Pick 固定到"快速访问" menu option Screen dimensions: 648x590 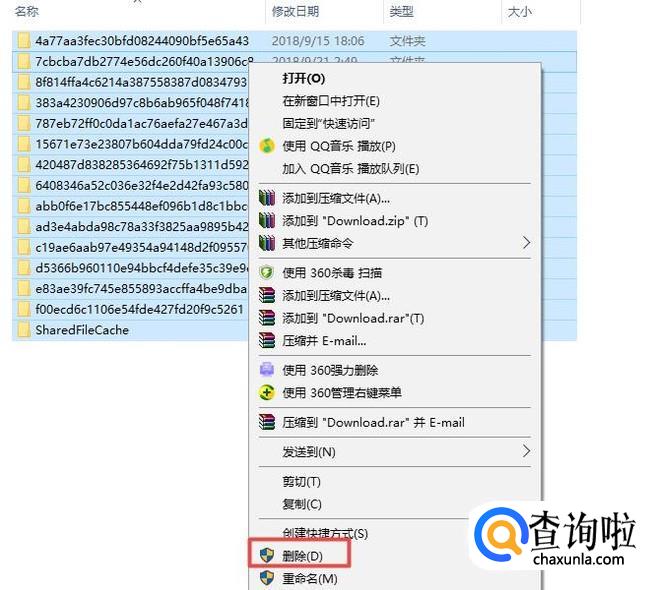328,124
